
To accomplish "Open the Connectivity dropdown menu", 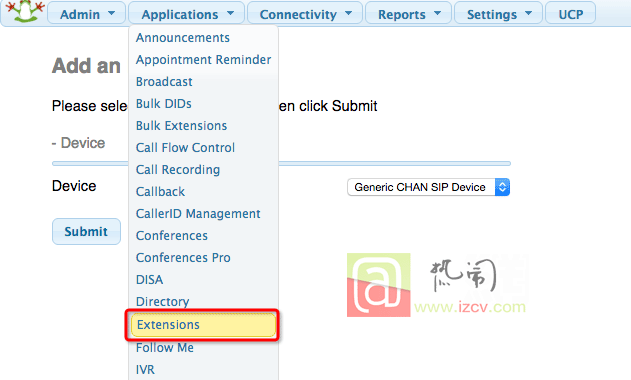I will pyautogui.click(x=305, y=14).
